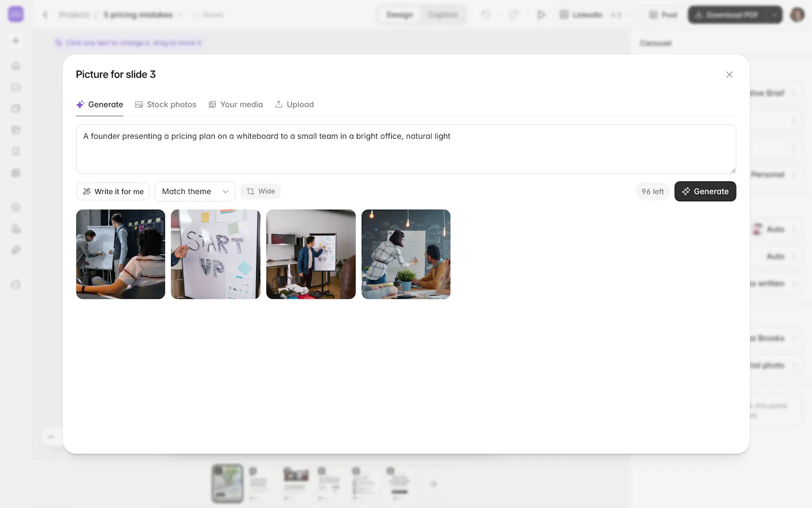The width and height of the screenshot is (812, 508).
Task: Open the user avatar menu
Action: pyautogui.click(x=797, y=15)
